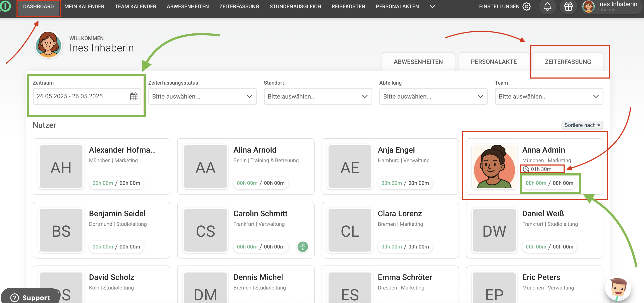Viewport: 644px width, 303px height.
Task: Open Benjamin Seidel user name
Action: point(117,214)
